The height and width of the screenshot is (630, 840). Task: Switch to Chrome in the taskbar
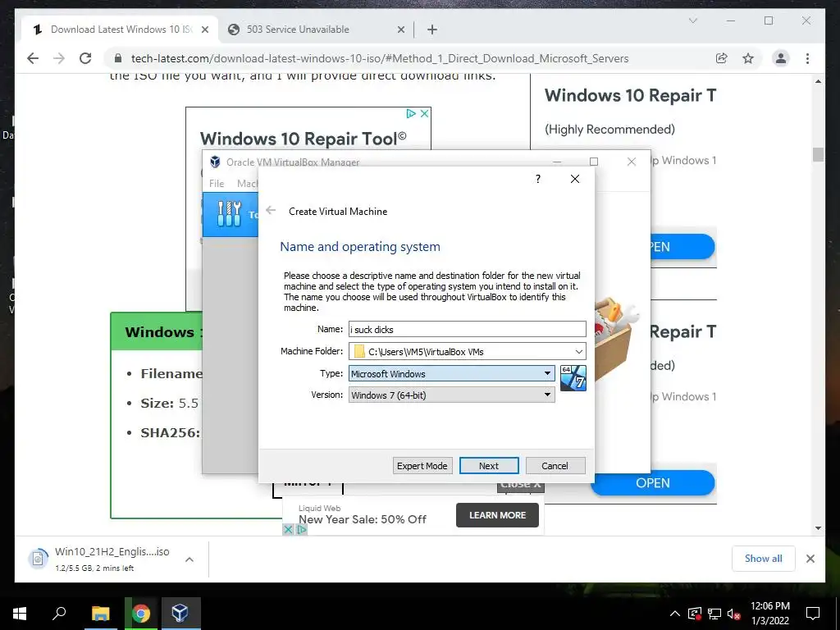(141, 614)
